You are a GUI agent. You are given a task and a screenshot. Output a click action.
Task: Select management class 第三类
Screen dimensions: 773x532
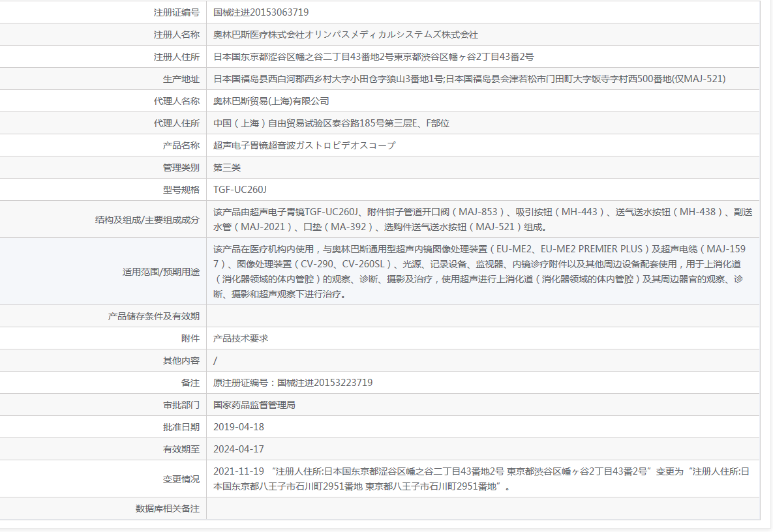point(227,168)
